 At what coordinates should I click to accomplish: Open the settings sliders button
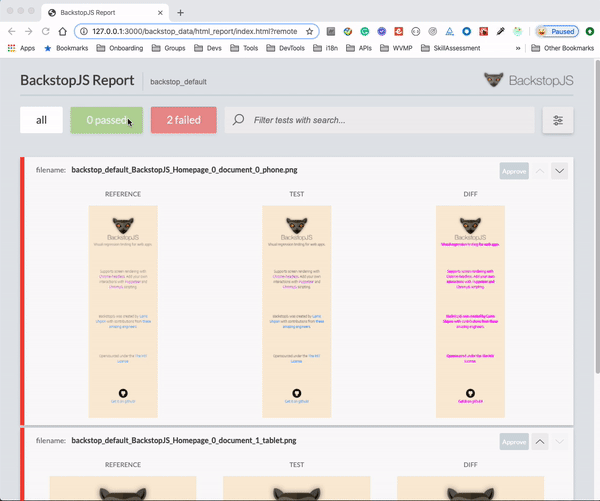click(558, 120)
